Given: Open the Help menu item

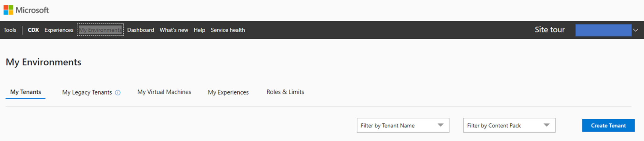Looking at the screenshot, I should [199, 30].
